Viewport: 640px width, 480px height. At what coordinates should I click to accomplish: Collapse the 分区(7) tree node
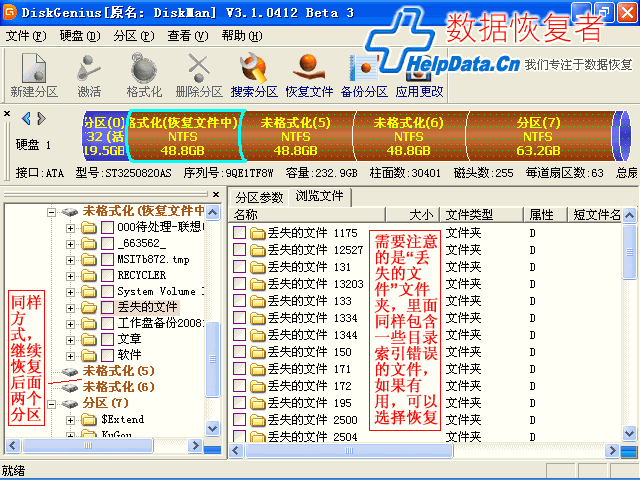tap(51, 404)
